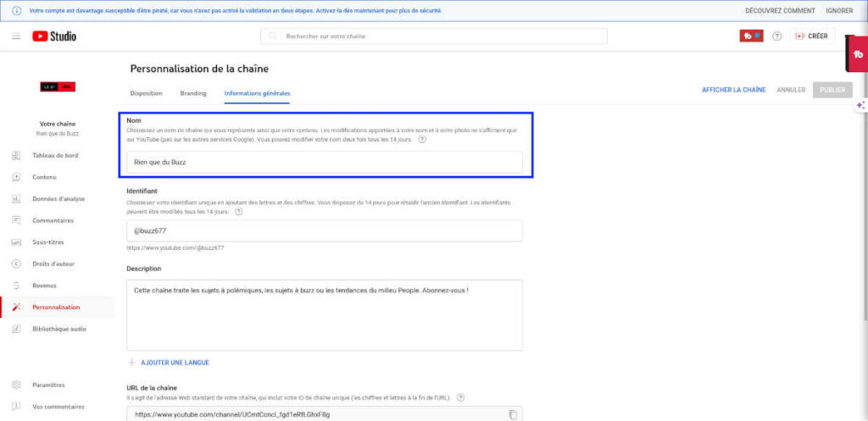Click the YouTube Studio logo

click(54, 36)
